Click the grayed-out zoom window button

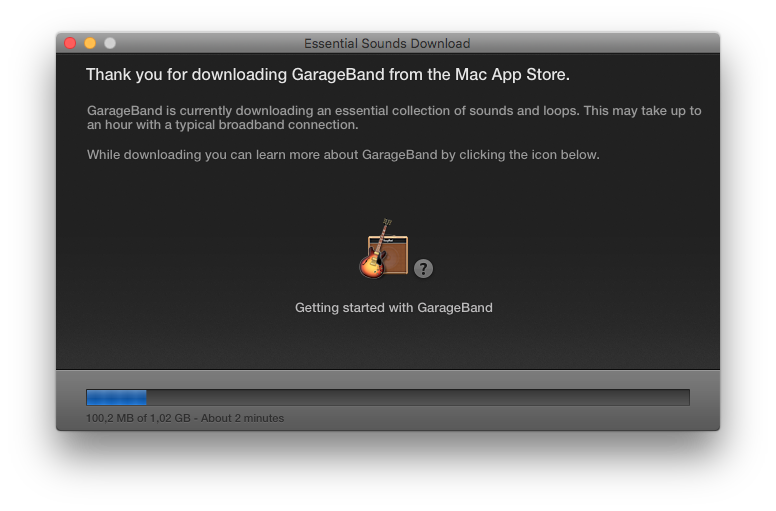(x=110, y=44)
